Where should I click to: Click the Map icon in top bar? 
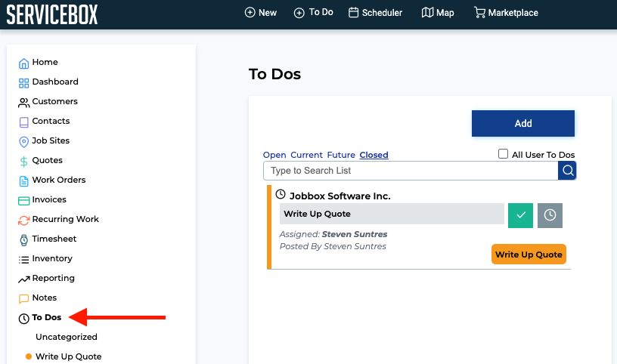[x=427, y=13]
